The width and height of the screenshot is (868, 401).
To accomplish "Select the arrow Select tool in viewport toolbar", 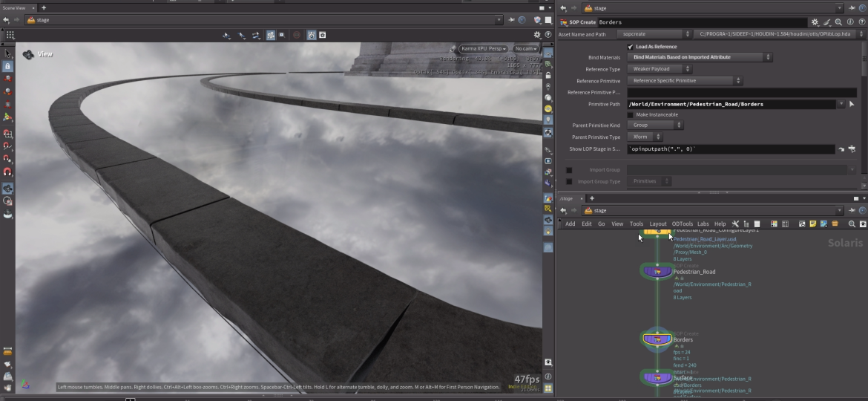I will (x=8, y=53).
